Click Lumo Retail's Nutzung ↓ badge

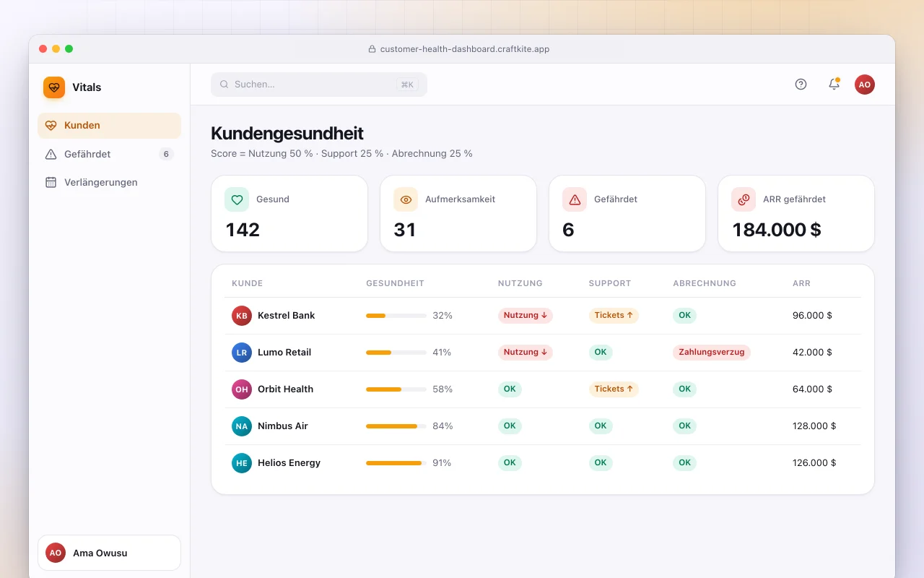(526, 353)
